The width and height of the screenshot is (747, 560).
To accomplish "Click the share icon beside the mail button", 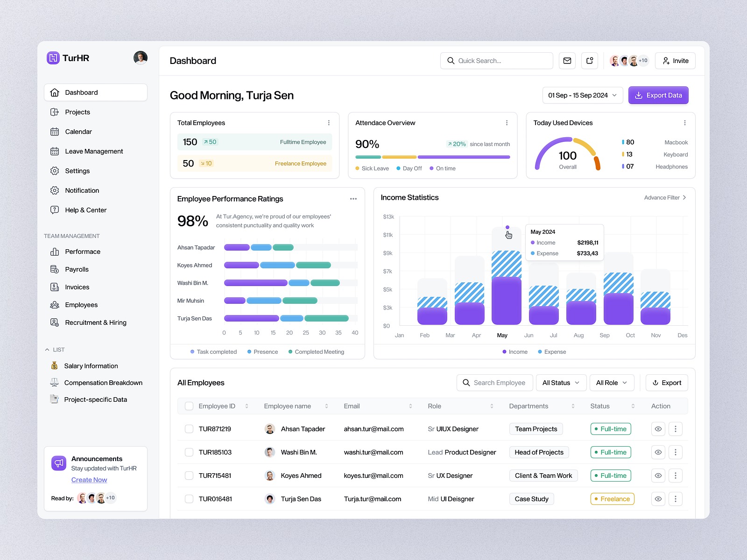I will coord(590,61).
